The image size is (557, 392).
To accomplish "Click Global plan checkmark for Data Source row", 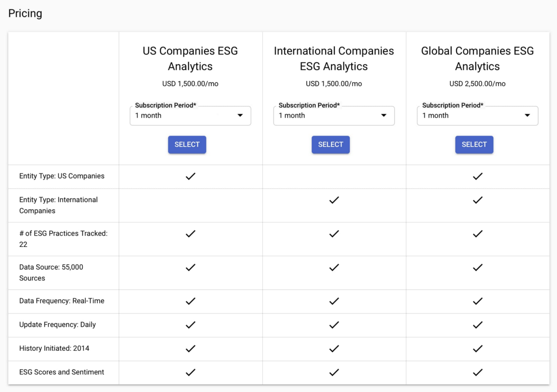I will tap(477, 268).
